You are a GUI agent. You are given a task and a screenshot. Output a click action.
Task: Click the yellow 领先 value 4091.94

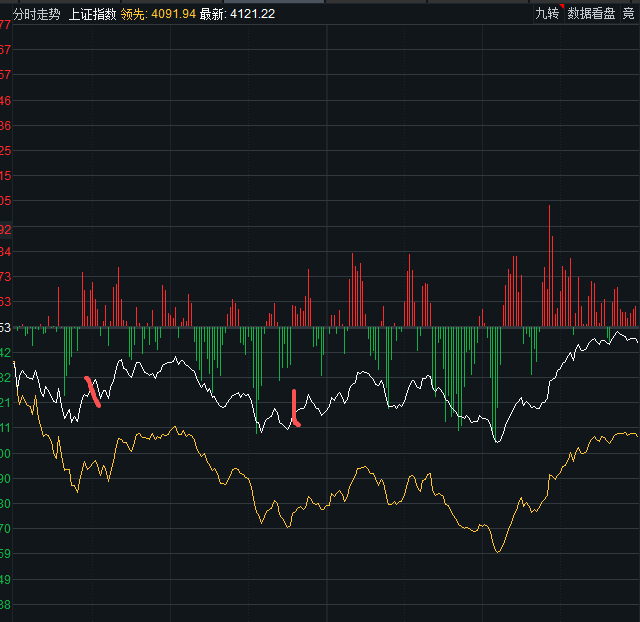[174, 14]
